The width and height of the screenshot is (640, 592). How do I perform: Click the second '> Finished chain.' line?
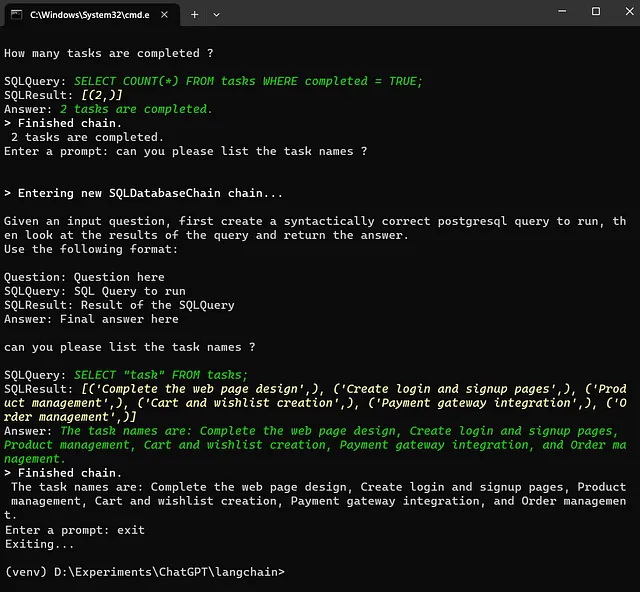pos(63,473)
